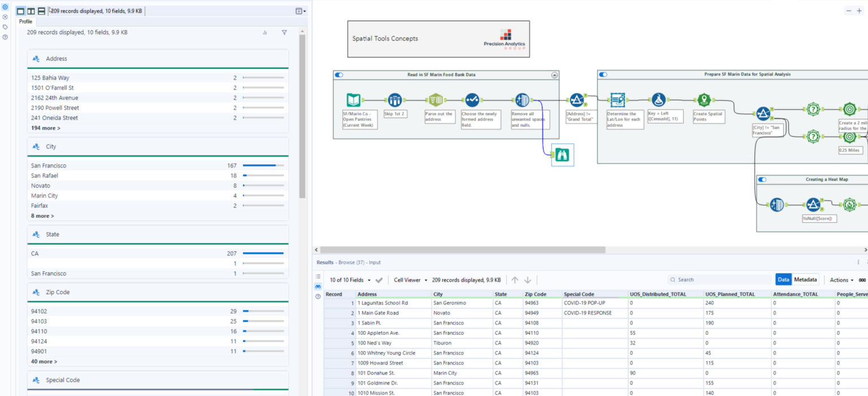Click the bar chart icon in the Profile panel
This screenshot has width=868, height=396.
tap(264, 32)
